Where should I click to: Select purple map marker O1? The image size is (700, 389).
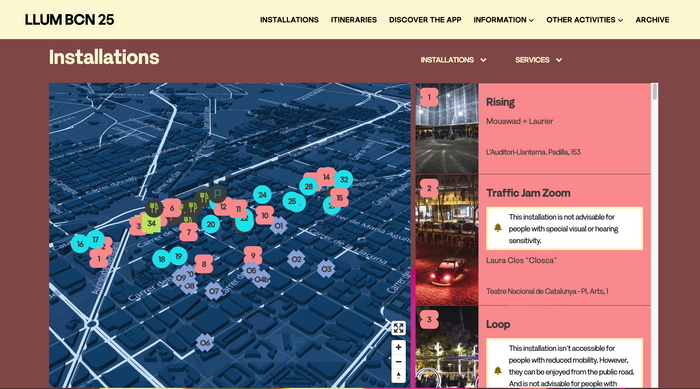[x=279, y=226]
